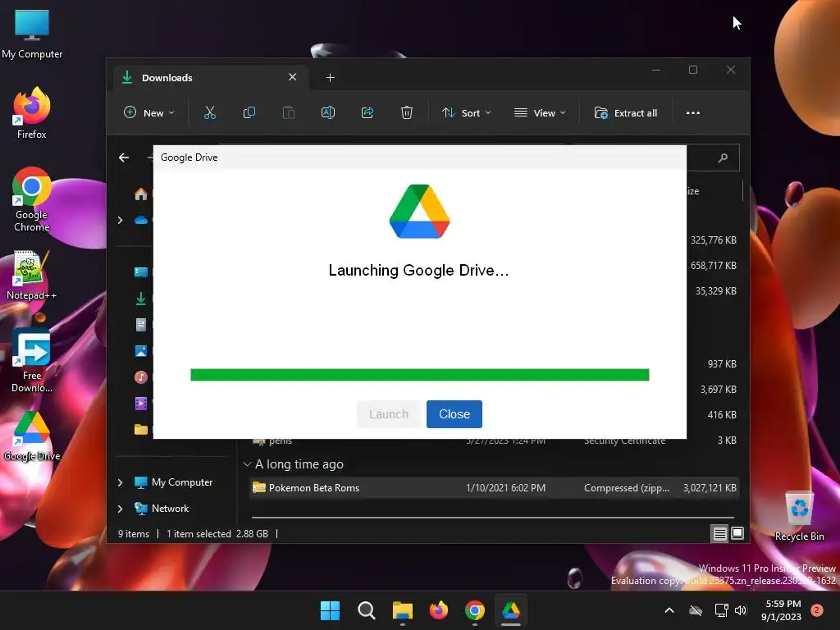The height and width of the screenshot is (630, 840).
Task: Click the greyed Launch button
Action: [x=388, y=414]
